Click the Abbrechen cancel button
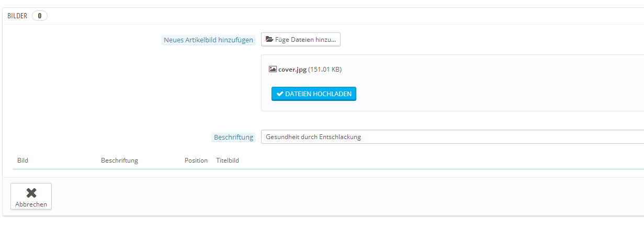 [31, 196]
